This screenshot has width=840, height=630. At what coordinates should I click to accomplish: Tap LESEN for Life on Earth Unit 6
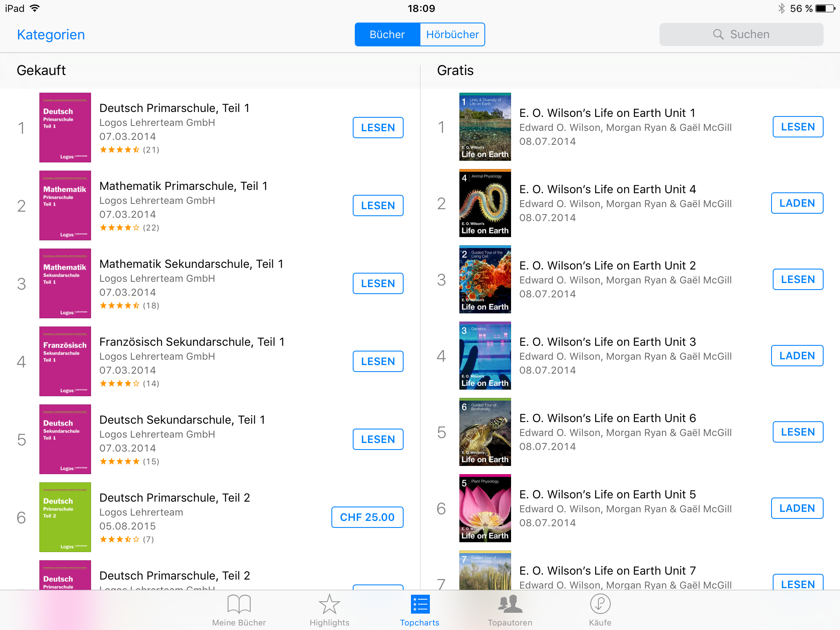pos(798,432)
